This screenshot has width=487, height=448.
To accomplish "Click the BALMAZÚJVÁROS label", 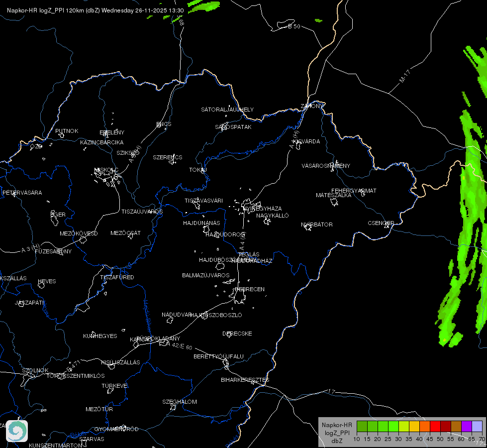I will 206,275.
